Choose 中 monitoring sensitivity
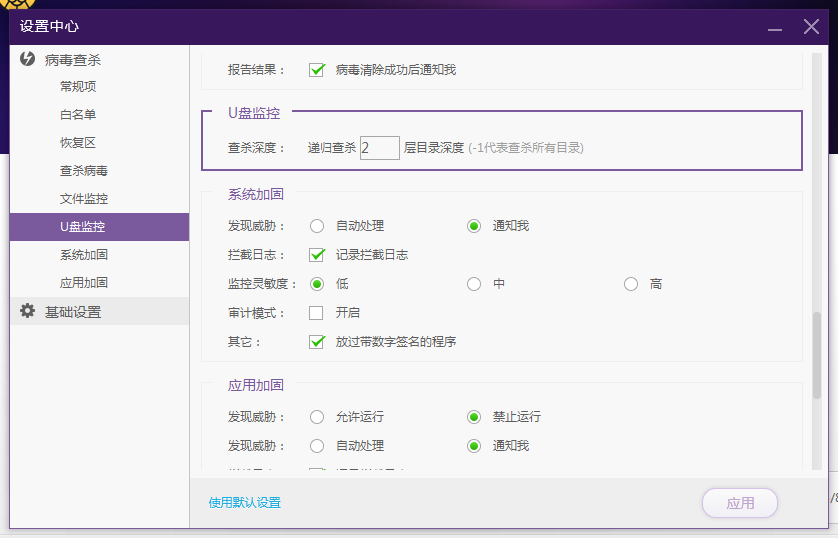This screenshot has width=838, height=538. (474, 284)
